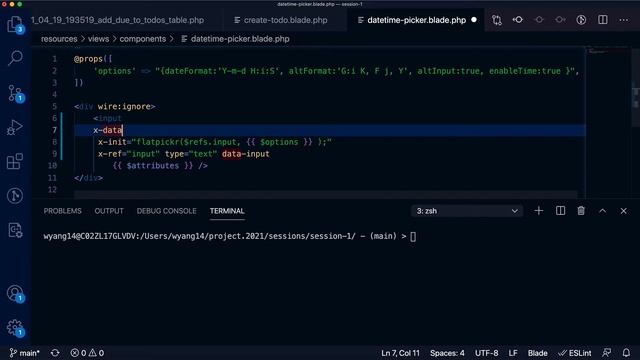The height and width of the screenshot is (360, 640).
Task: Switch to the DEBUG CONSOLE tab
Action: [x=167, y=211]
